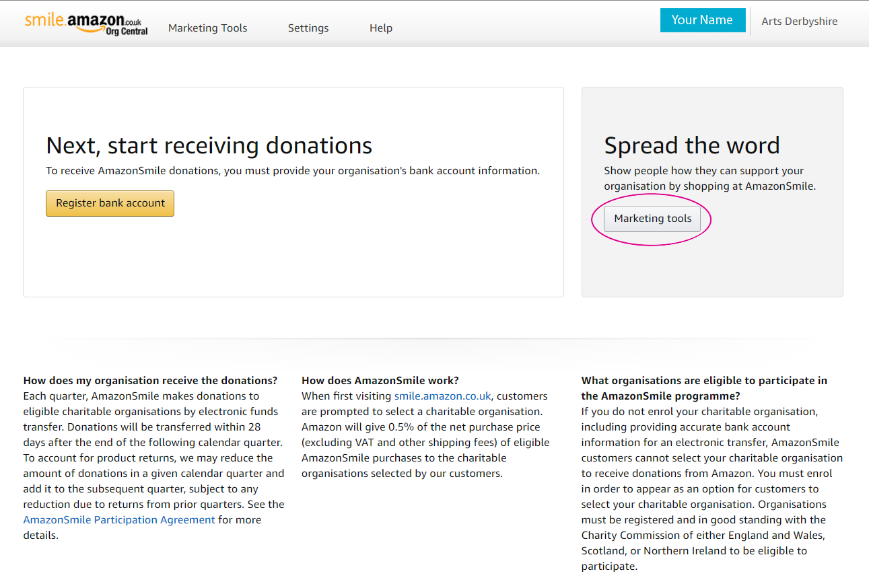Select the Spread the word heading
The image size is (869, 588).
coord(693,145)
